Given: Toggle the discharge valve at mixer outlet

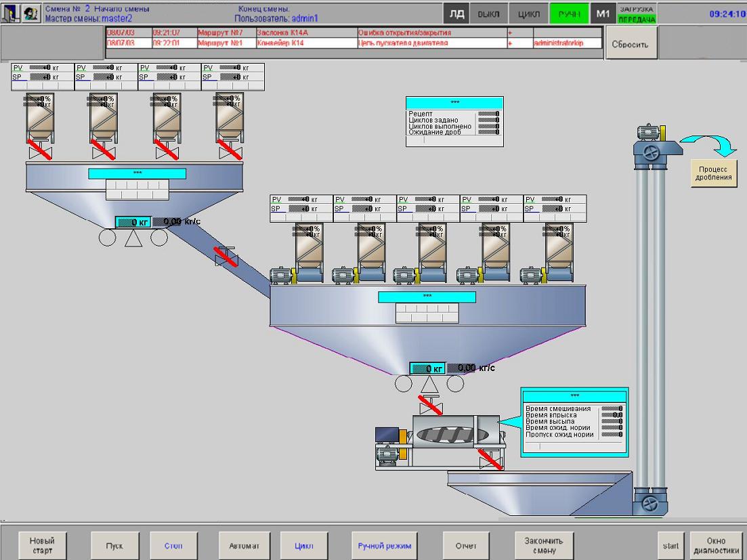Looking at the screenshot, I should pyautogui.click(x=489, y=460).
